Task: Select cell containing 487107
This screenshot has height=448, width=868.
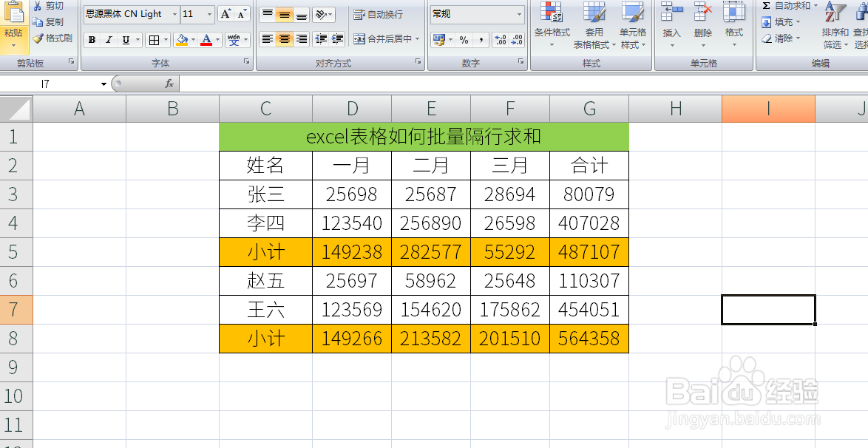Action: click(x=589, y=252)
